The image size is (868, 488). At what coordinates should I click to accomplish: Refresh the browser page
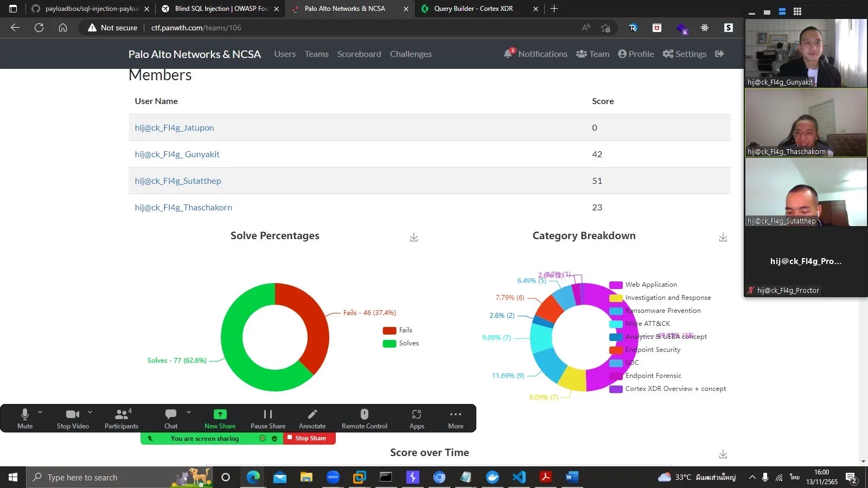coord(39,28)
